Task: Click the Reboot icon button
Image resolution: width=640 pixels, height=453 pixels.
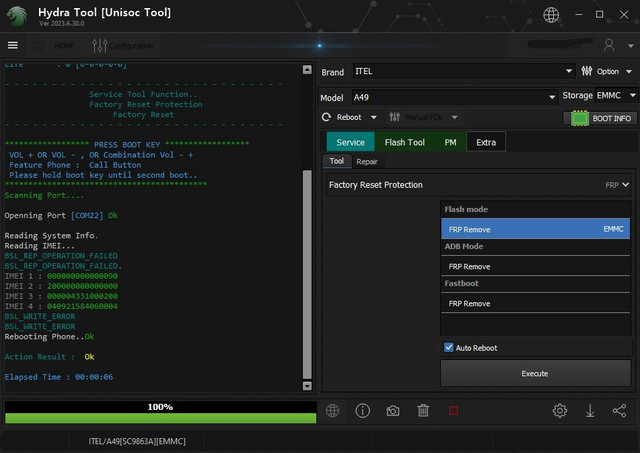Action: click(x=326, y=118)
